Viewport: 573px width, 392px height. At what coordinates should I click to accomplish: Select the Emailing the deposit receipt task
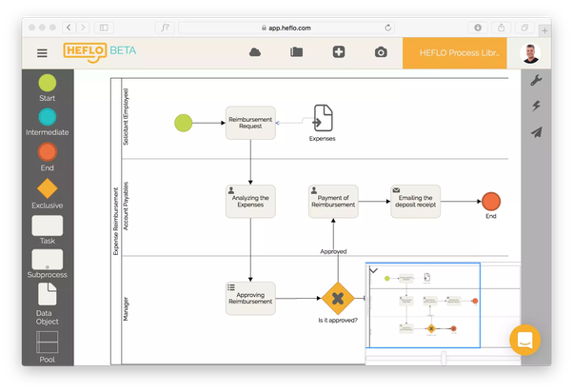coord(416,202)
